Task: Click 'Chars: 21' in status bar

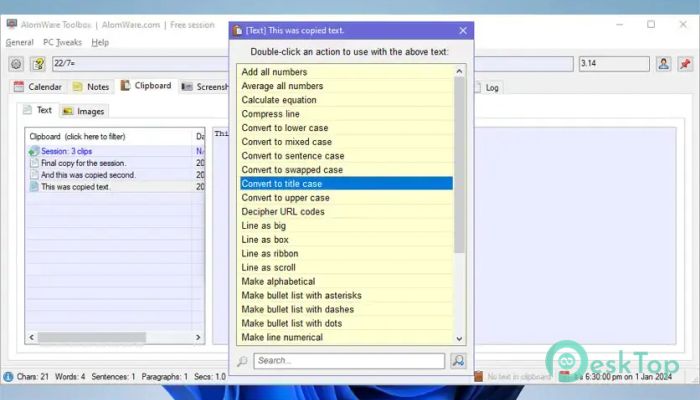Action: (x=33, y=376)
